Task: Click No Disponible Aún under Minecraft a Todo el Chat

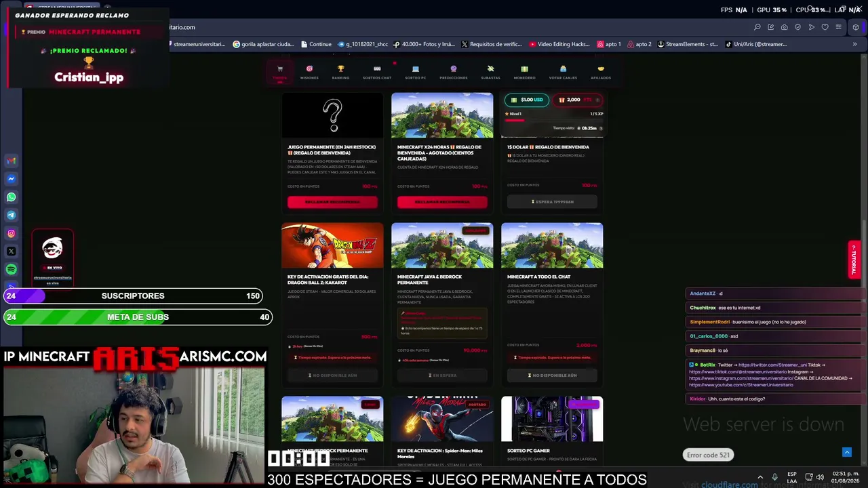Action: 552,375
